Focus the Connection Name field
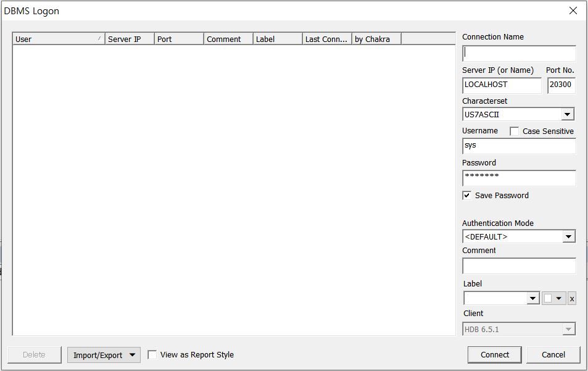The image size is (588, 371). (518, 54)
